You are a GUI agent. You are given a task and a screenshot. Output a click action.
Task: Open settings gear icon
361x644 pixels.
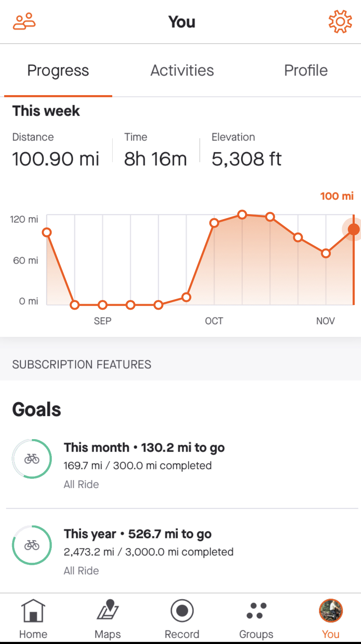point(340,22)
